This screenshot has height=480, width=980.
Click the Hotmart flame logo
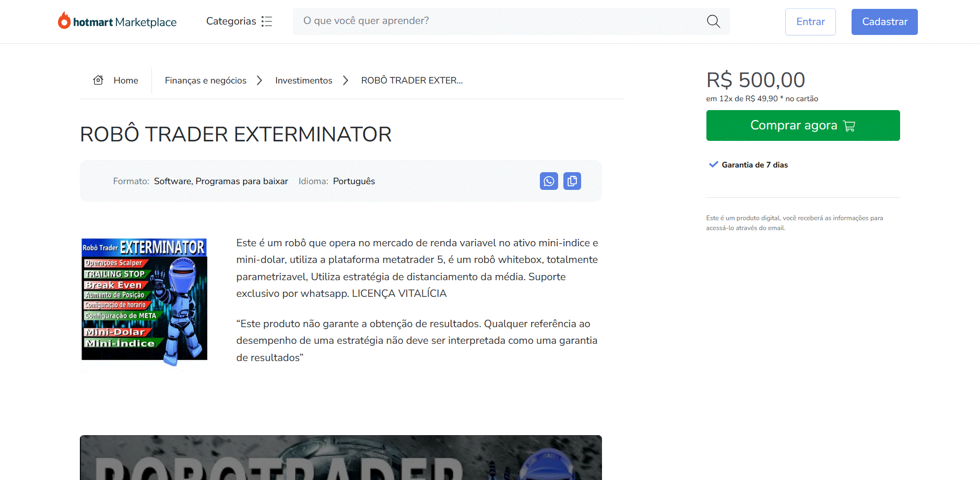64,20
